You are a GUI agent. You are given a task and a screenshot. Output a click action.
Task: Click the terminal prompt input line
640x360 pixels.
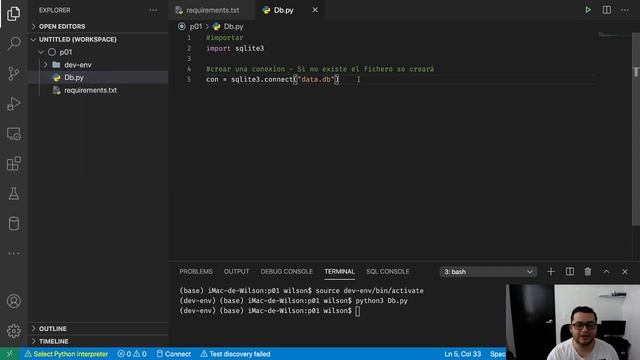pos(269,311)
